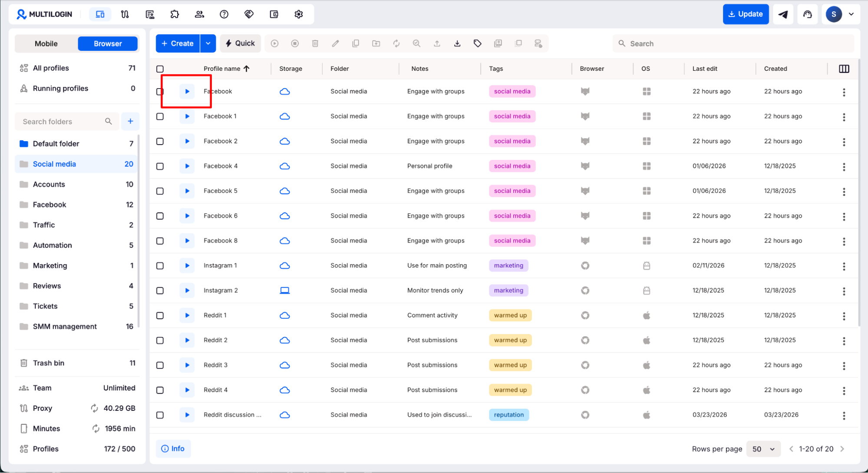This screenshot has width=868, height=473.
Task: Open the Telegram paper plane icon
Action: 783,14
